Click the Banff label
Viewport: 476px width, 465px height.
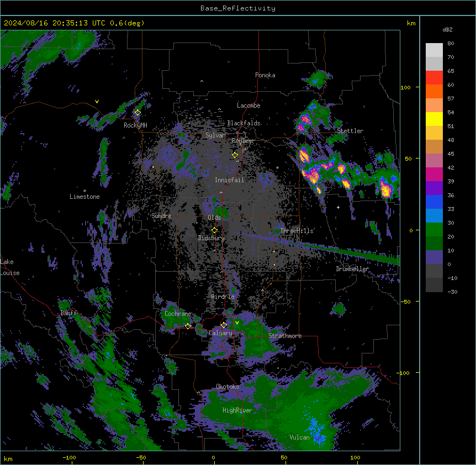68,313
